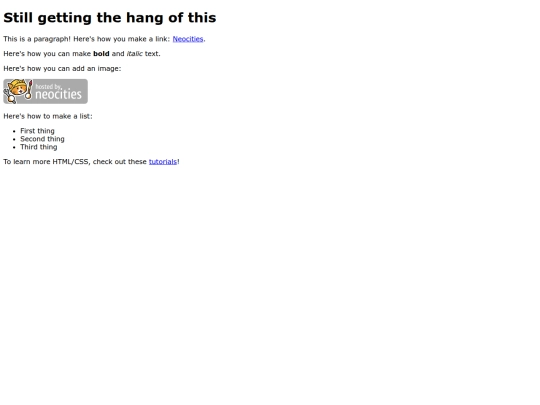Click the italic word in the paragraph
This screenshot has width=540, height=405.
click(x=135, y=54)
